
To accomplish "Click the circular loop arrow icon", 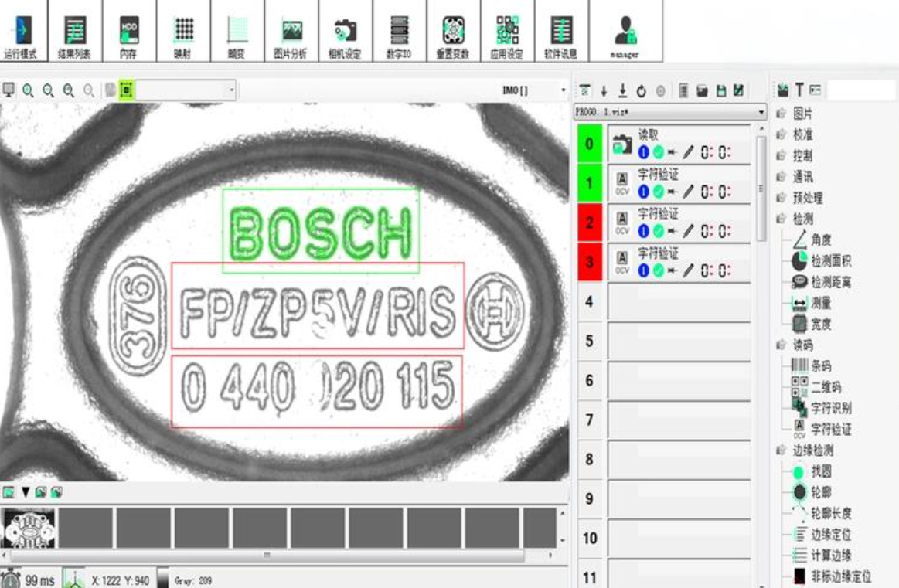I will [642, 90].
